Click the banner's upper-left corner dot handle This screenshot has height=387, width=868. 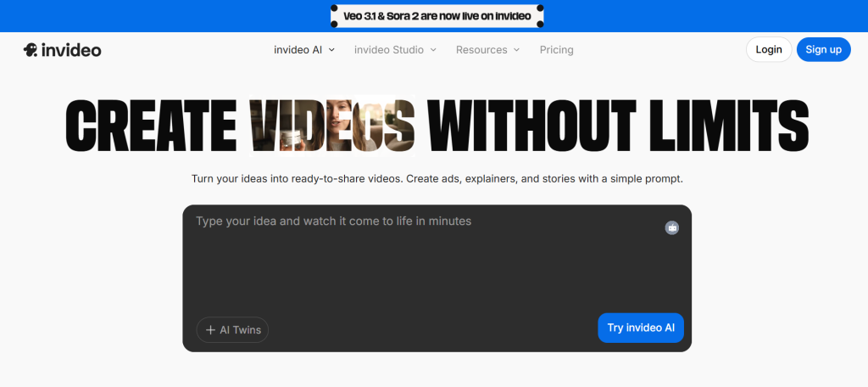334,8
